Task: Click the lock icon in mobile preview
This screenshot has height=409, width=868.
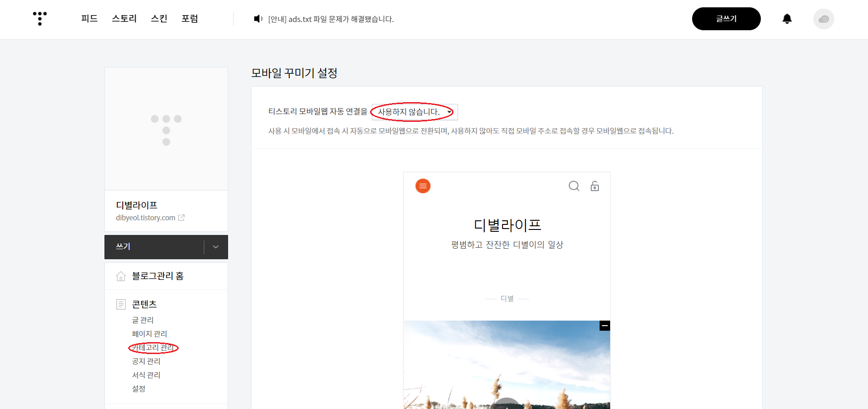Action: click(x=595, y=186)
